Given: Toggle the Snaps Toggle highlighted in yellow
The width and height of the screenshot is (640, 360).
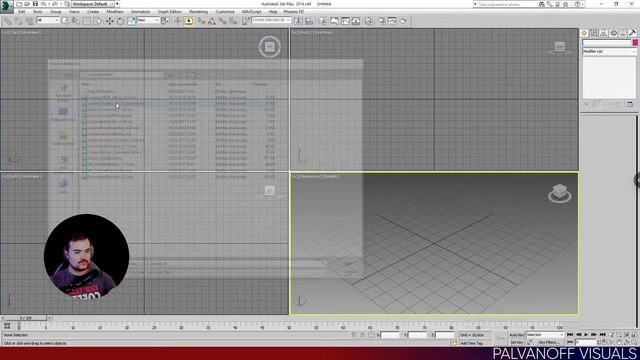Looking at the screenshot, I should (x=189, y=21).
